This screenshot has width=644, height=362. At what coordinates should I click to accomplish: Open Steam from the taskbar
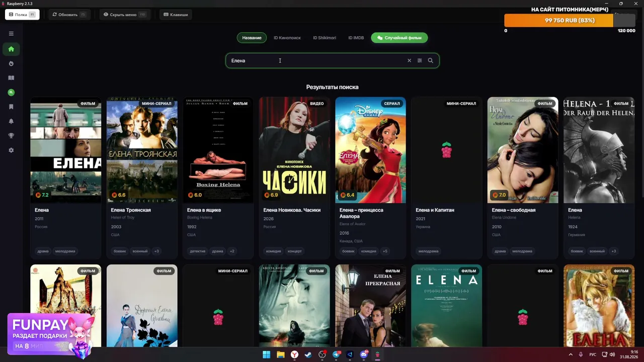click(308, 354)
